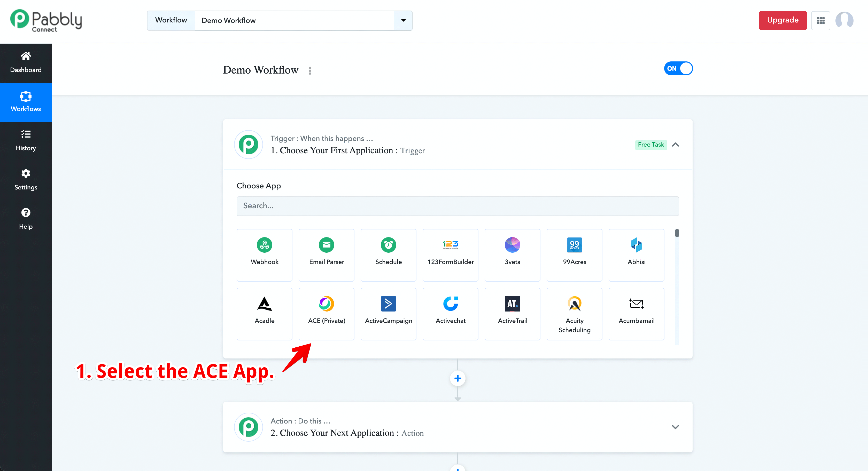
Task: Click the user profile avatar
Action: point(844,21)
